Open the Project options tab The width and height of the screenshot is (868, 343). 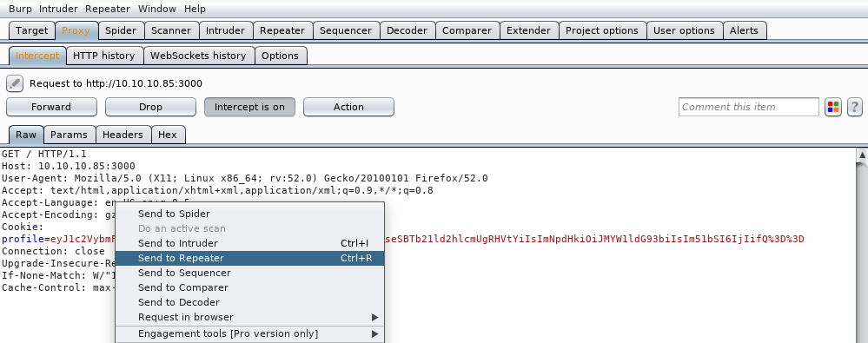click(x=602, y=30)
